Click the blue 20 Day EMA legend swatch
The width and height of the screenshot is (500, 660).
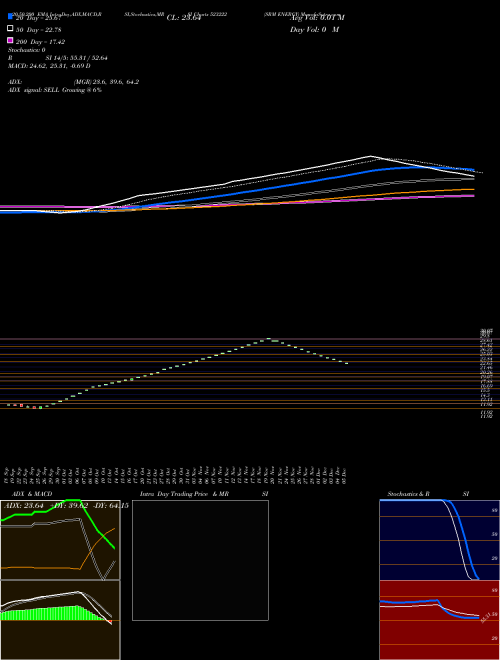(x=11, y=16)
